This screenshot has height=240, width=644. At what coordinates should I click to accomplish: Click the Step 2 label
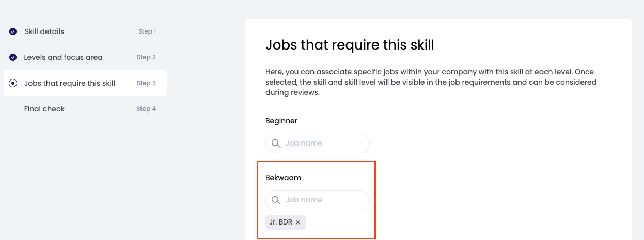click(x=146, y=57)
